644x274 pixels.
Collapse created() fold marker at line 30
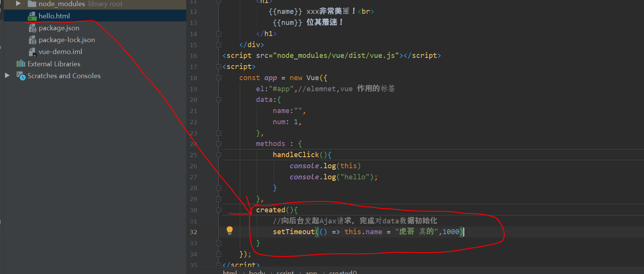[x=218, y=210]
